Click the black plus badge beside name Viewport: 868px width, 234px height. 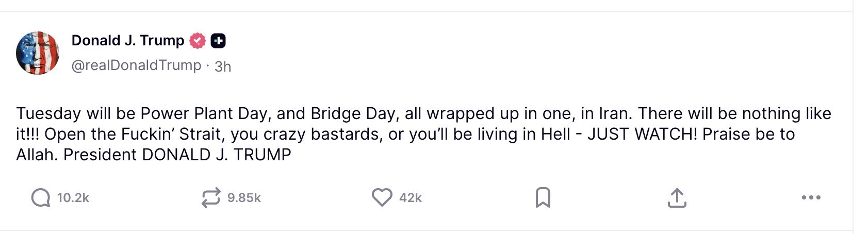coord(218,41)
